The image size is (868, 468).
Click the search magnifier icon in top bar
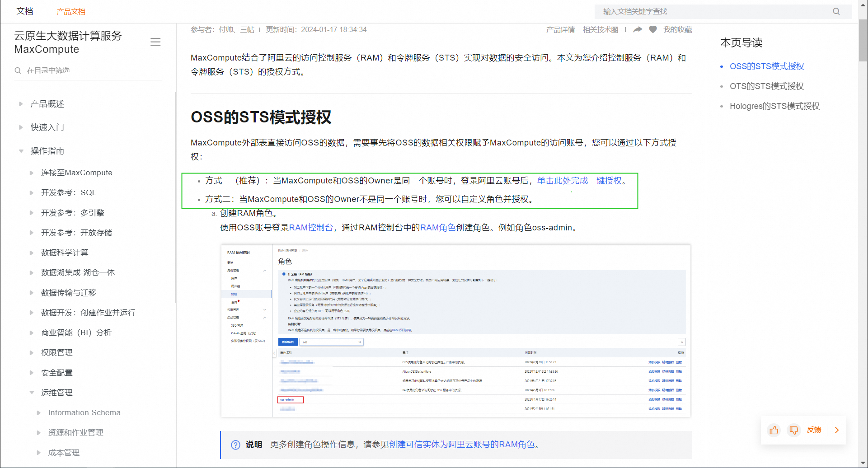836,11
